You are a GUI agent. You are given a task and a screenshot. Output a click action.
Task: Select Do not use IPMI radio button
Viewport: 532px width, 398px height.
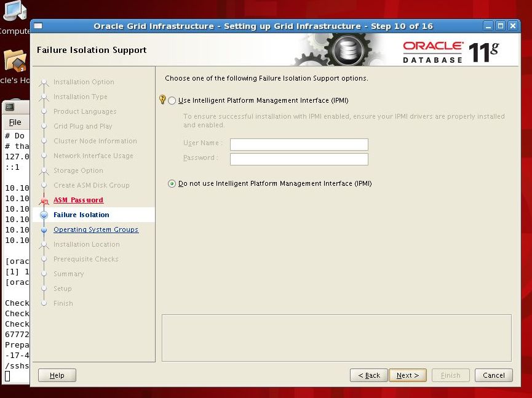pyautogui.click(x=172, y=184)
